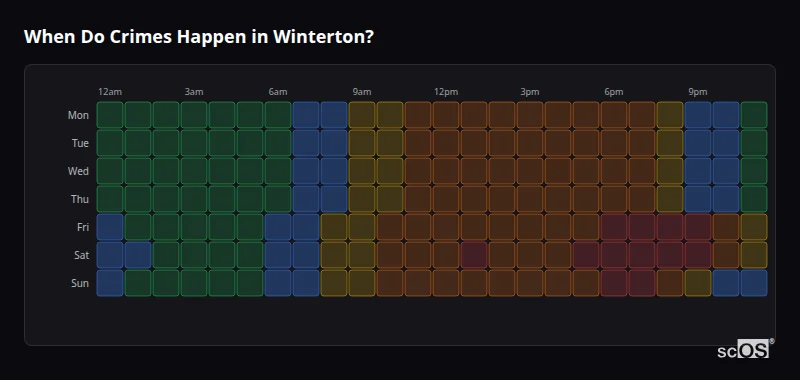800x380 pixels.
Task: Select the Monday 12am heatmap cell
Action: 110,115
